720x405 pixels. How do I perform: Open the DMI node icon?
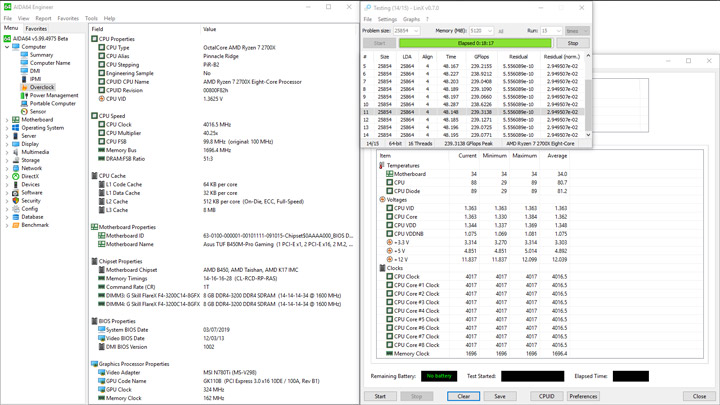24,71
